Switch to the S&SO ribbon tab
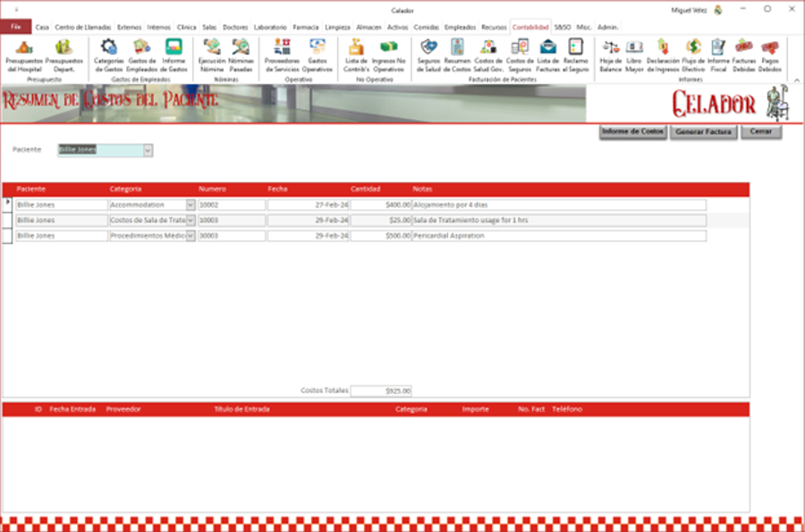 click(x=564, y=27)
